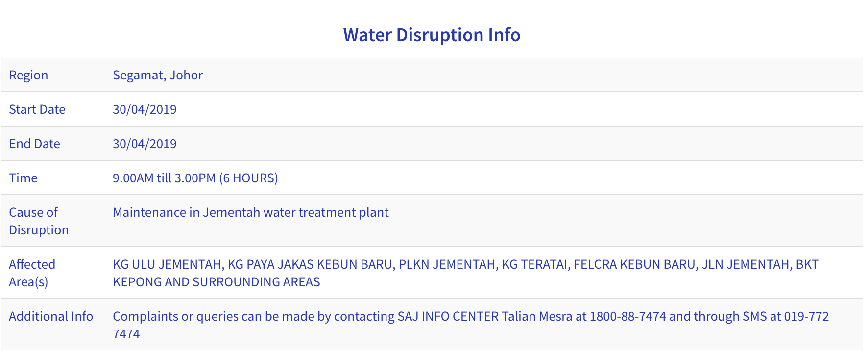Select the End Date label

(34, 144)
